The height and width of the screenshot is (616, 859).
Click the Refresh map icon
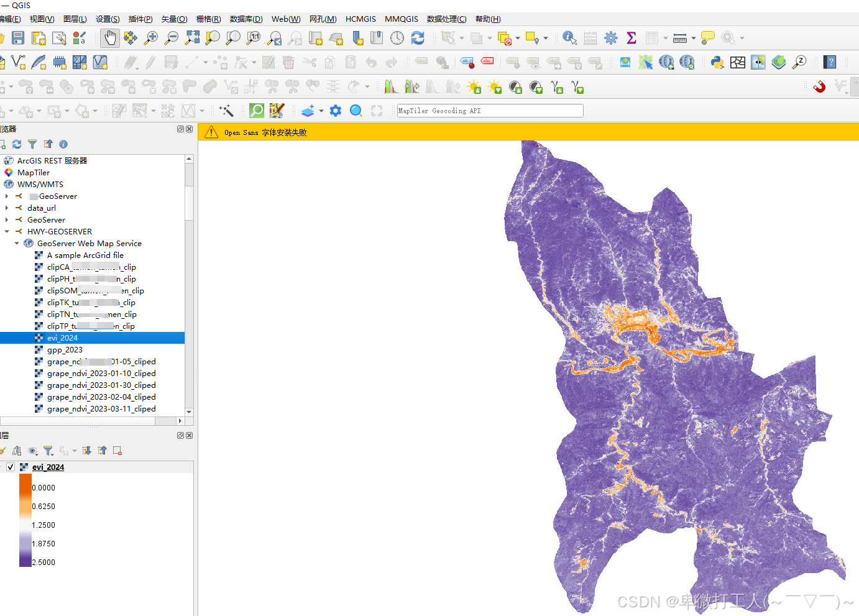418,38
